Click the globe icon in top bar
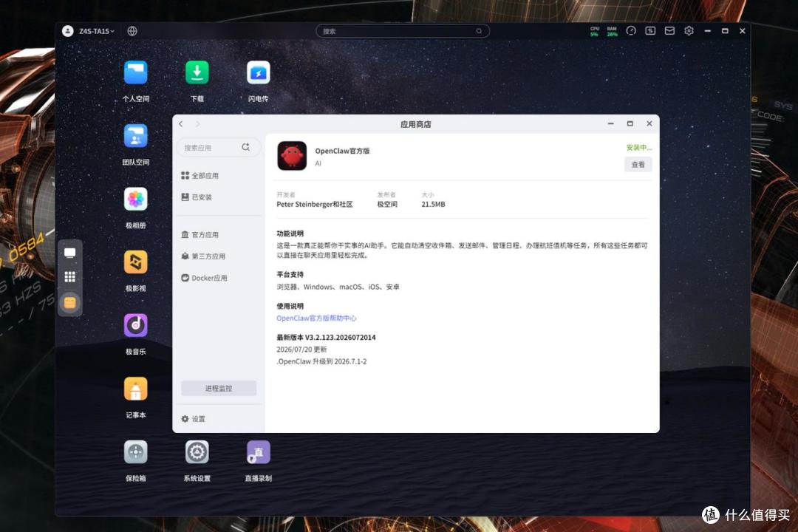 132,31
